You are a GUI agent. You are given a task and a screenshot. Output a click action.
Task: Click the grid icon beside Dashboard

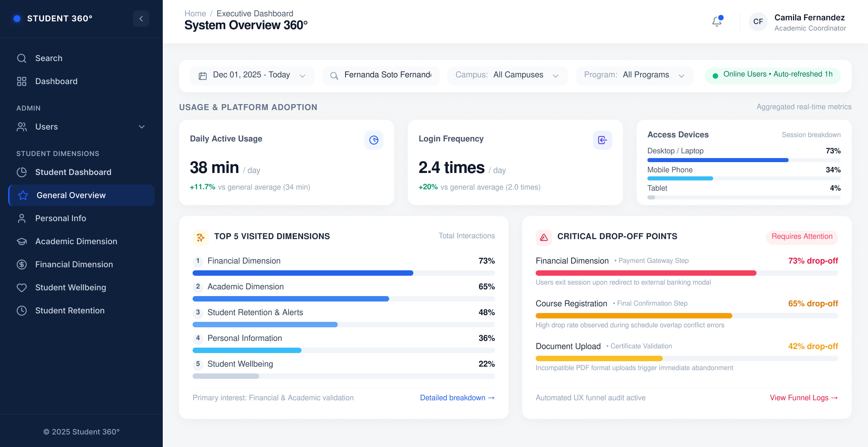pos(22,81)
